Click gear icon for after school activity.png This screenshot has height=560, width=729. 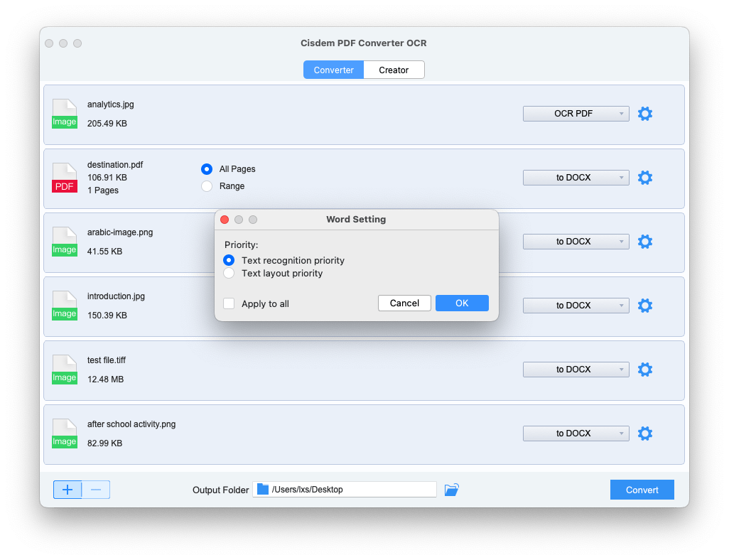(644, 434)
